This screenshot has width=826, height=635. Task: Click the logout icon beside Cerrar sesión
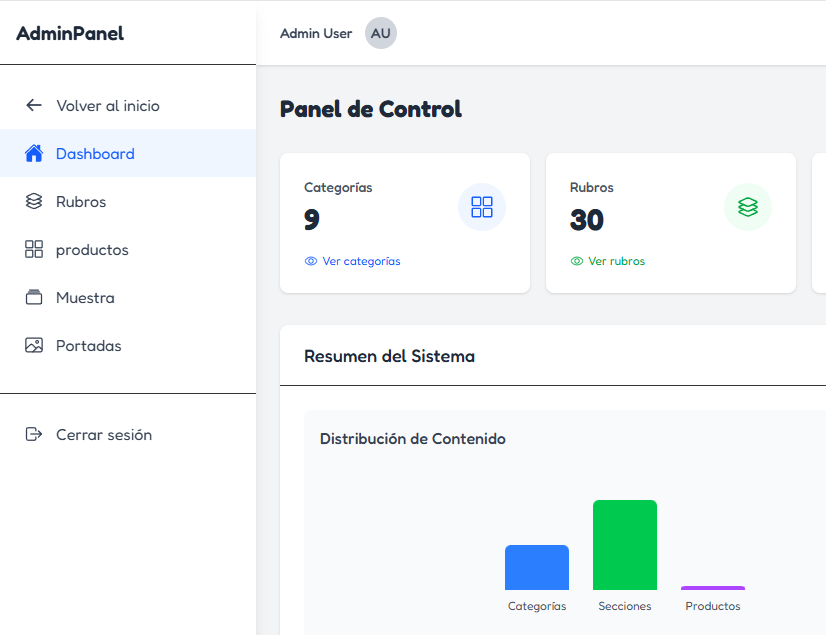[x=34, y=434]
